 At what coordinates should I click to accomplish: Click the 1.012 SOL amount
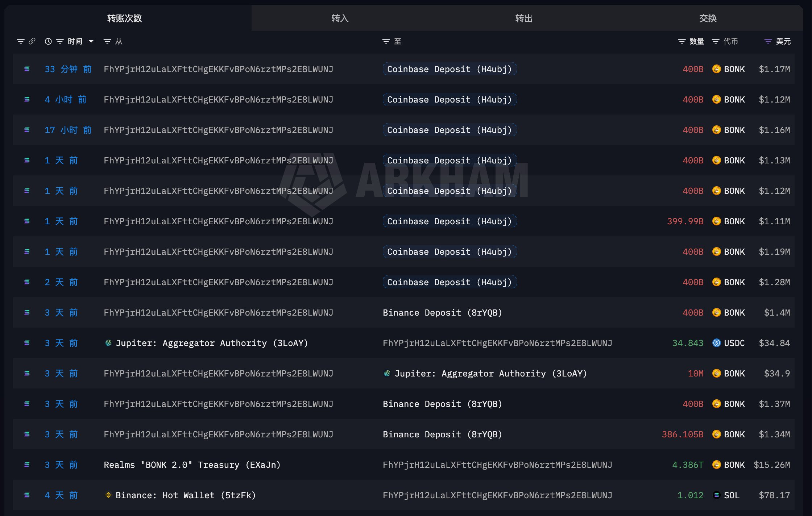point(690,495)
